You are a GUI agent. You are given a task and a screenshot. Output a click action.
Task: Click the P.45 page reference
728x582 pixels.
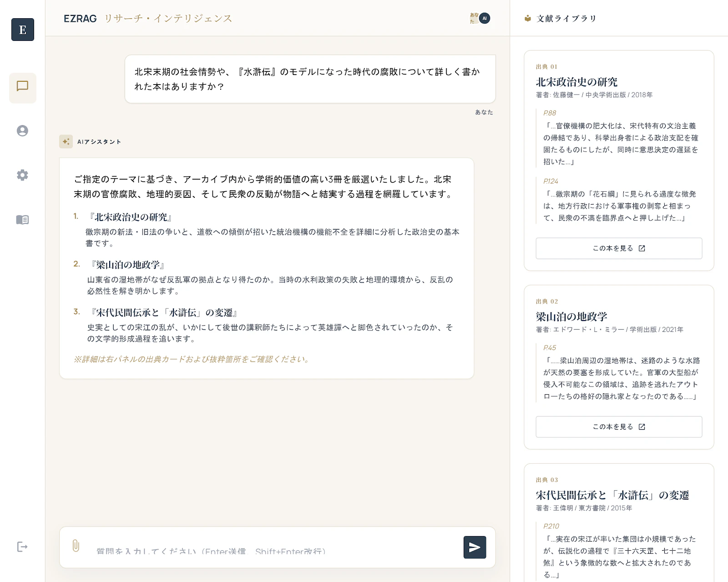point(550,348)
